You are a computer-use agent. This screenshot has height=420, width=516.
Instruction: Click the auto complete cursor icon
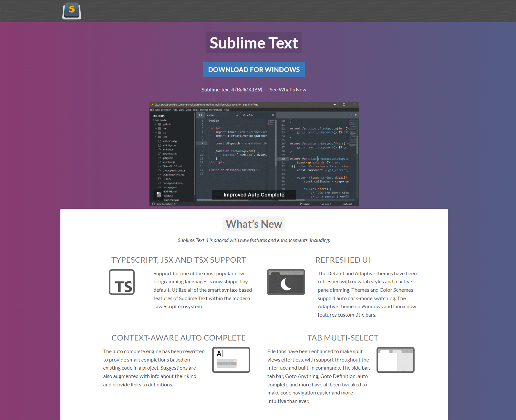(231, 360)
